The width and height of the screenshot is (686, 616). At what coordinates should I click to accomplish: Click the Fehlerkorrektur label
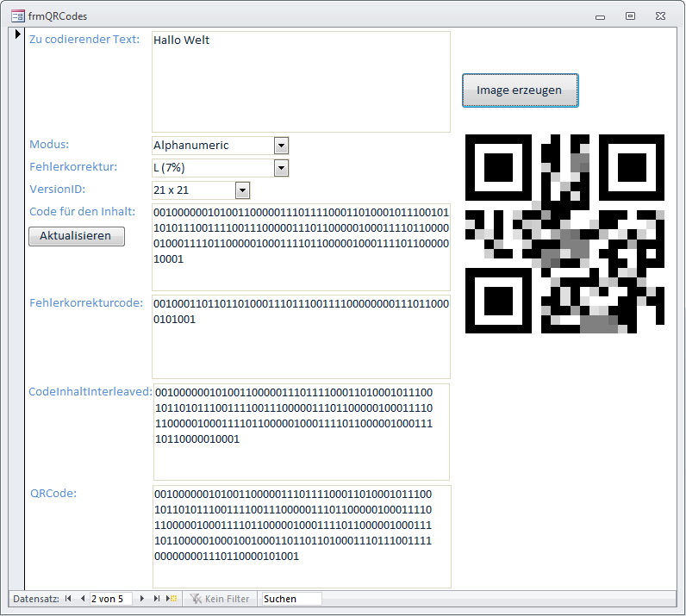click(x=73, y=166)
